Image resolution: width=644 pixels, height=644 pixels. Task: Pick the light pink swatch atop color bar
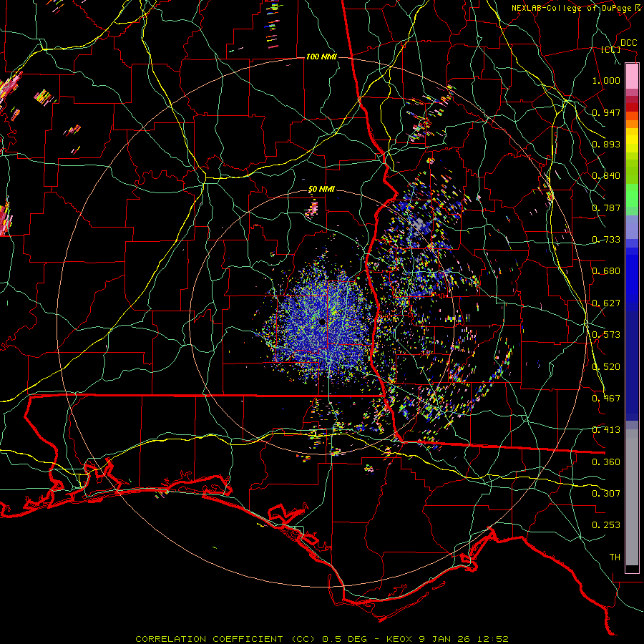[632, 77]
